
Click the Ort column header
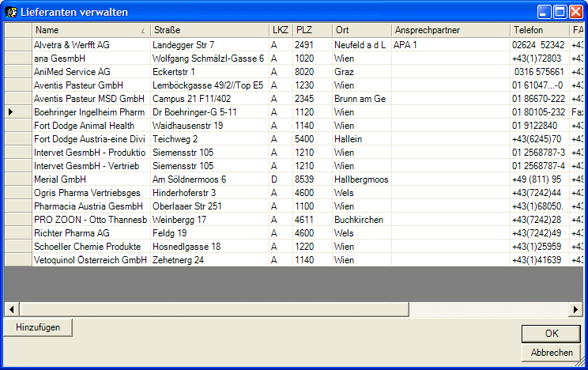(362, 30)
